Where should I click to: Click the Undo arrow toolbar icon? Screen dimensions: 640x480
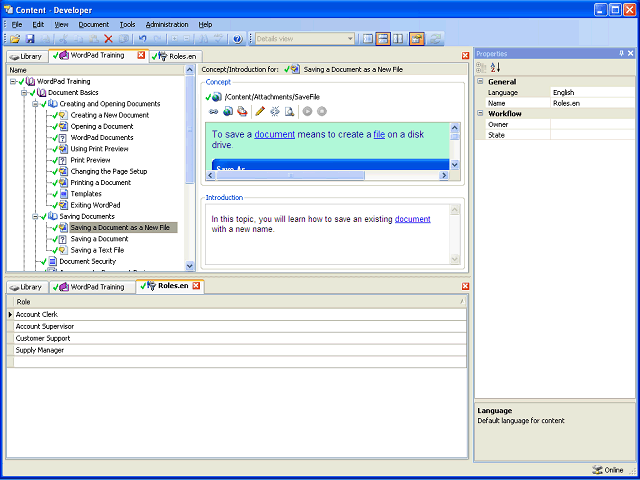coord(142,39)
